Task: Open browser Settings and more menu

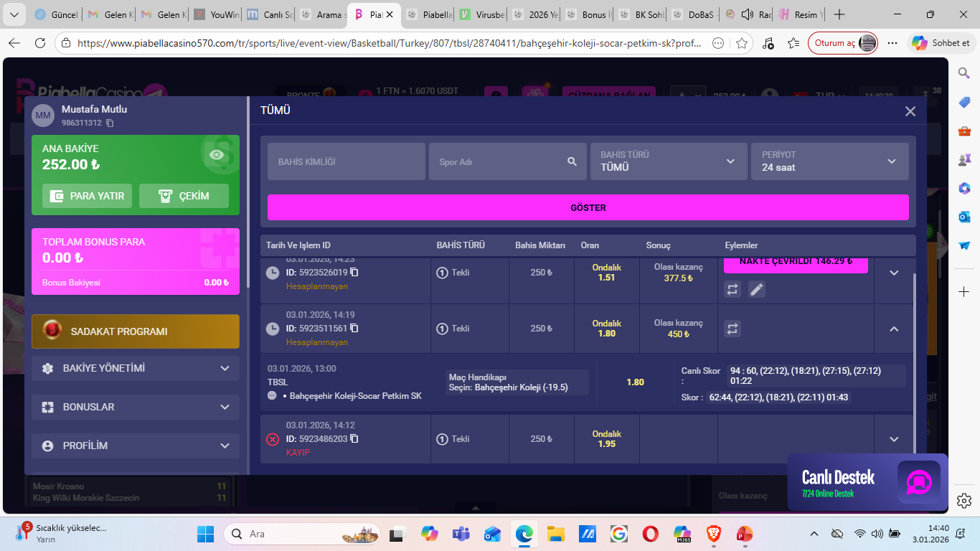Action: click(892, 43)
